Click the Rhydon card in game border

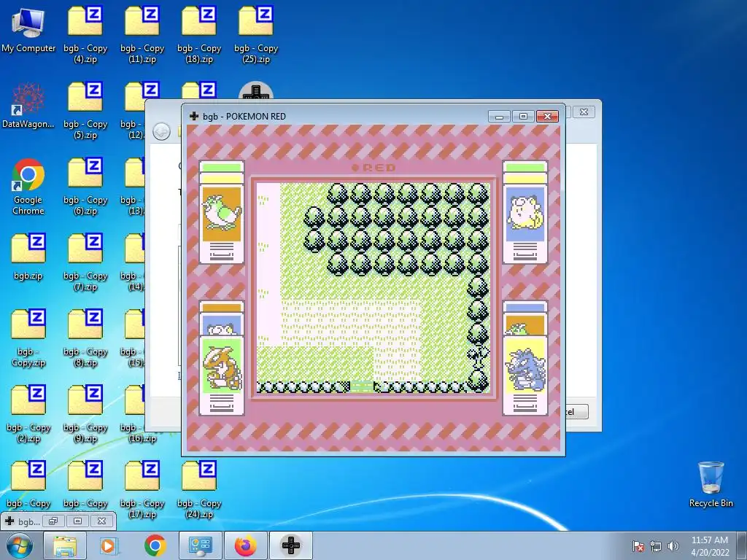coord(525,376)
